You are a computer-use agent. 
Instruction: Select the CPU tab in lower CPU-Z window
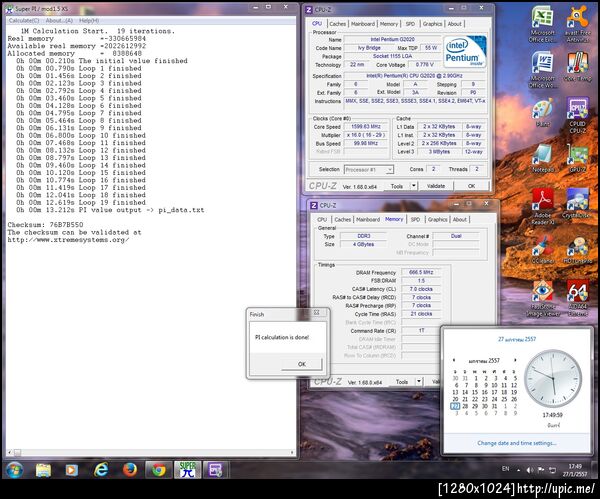[x=322, y=220]
